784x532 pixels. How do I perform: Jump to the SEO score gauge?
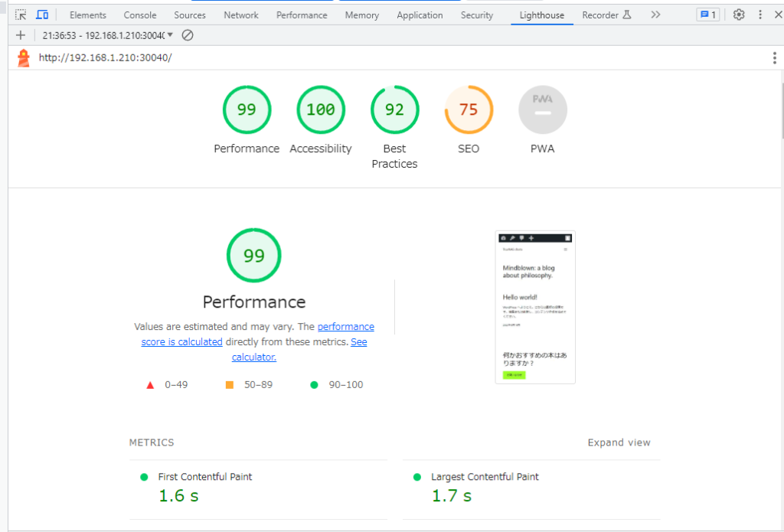(469, 109)
